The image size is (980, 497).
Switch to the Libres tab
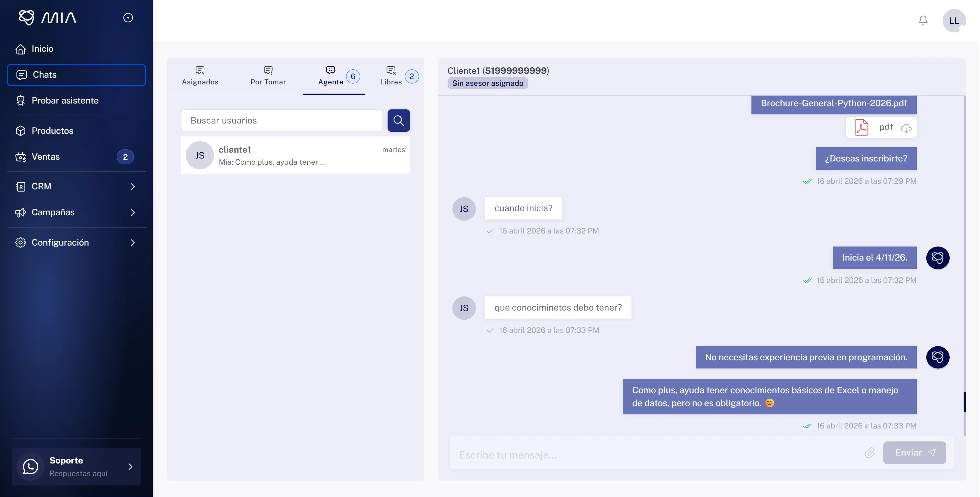click(391, 76)
